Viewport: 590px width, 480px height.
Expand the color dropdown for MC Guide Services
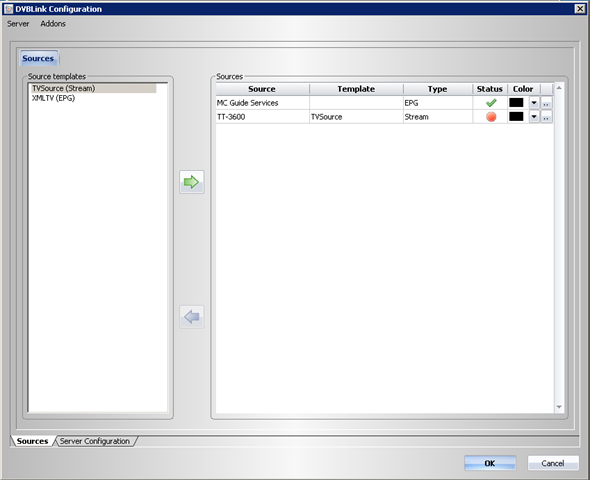[x=534, y=103]
